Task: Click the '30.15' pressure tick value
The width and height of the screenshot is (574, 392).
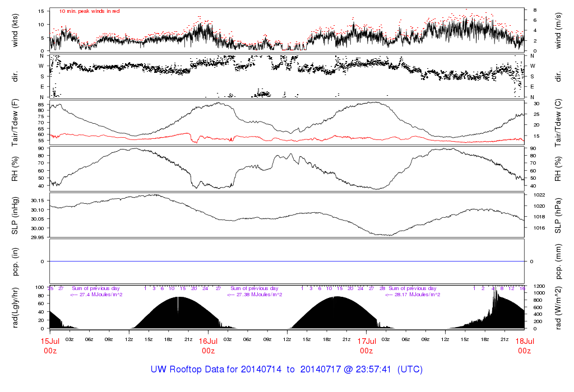Action: [x=38, y=200]
